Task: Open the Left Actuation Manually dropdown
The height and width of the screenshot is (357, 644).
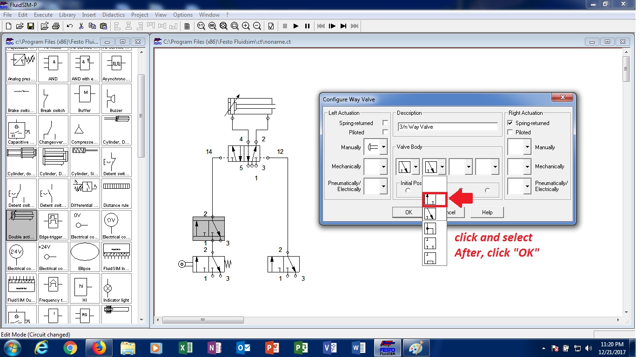Action: [x=384, y=147]
